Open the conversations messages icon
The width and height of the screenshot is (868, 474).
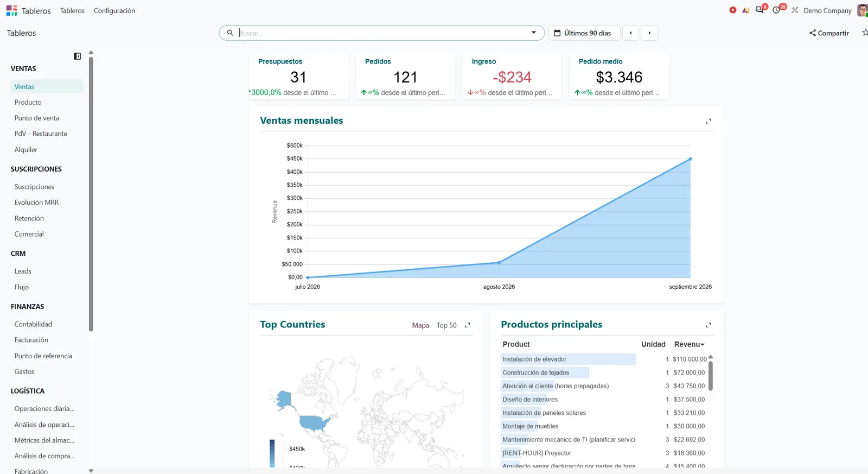point(759,10)
